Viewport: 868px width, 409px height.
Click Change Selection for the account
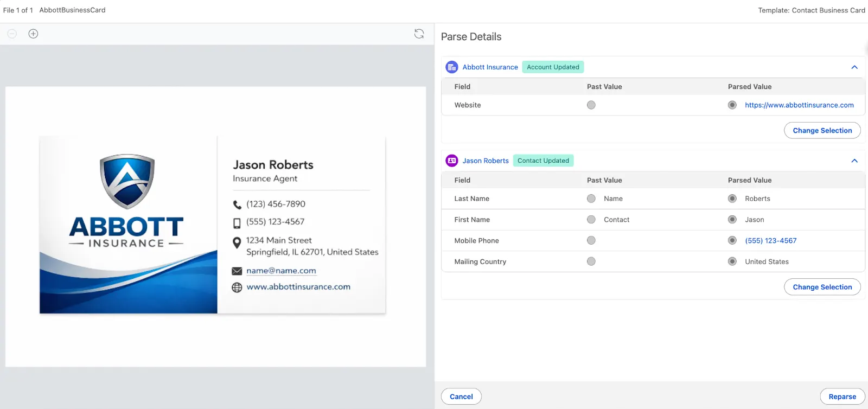[x=822, y=131]
